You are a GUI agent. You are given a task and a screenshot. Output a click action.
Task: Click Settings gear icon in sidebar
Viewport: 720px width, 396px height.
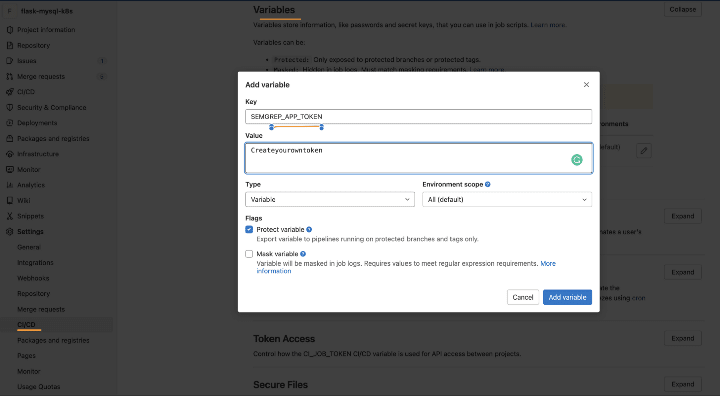10,232
